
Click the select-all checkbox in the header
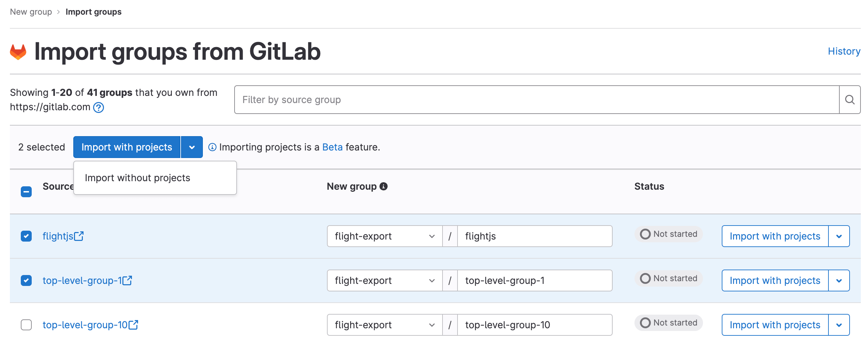coord(26,191)
